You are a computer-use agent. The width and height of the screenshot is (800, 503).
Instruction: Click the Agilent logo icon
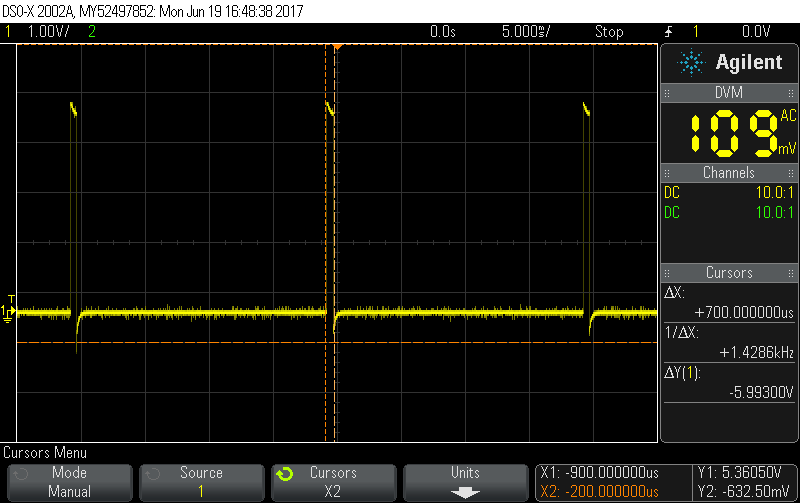point(691,63)
